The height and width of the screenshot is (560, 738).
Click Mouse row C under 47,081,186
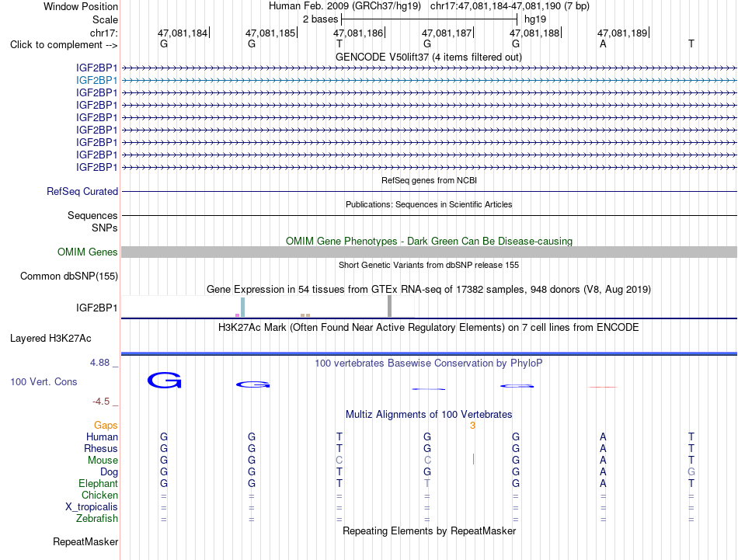point(339,461)
